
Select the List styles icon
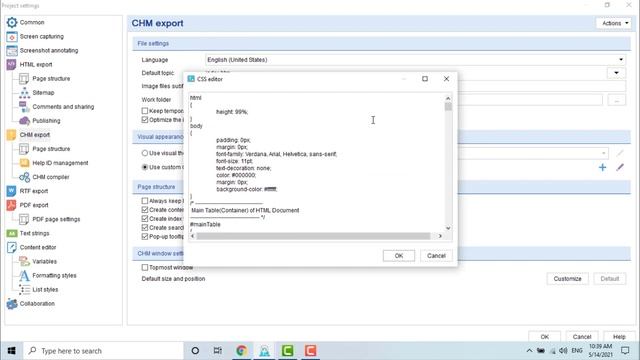24,289
